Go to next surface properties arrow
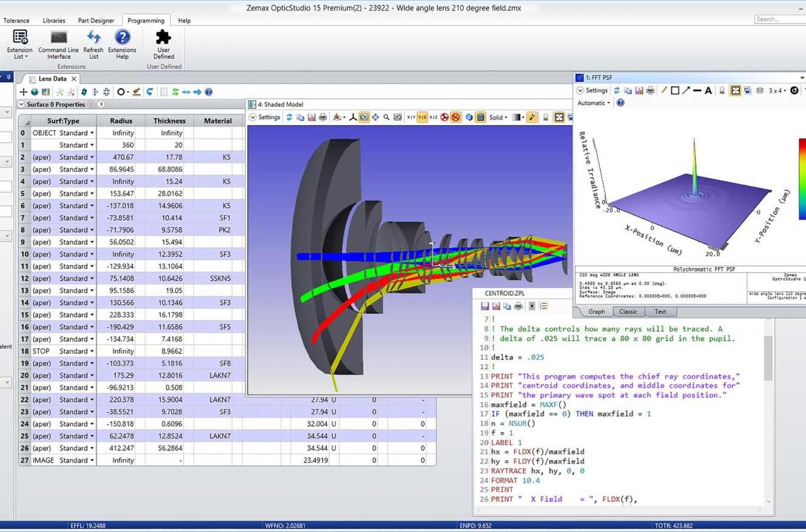Viewport: 806px width, 532px height. pyautogui.click(x=101, y=104)
